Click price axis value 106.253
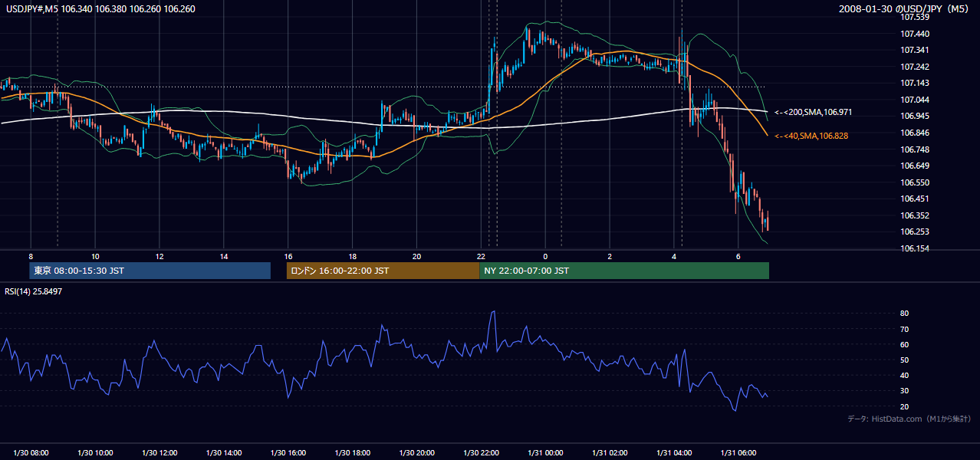980x460 pixels. tap(915, 232)
